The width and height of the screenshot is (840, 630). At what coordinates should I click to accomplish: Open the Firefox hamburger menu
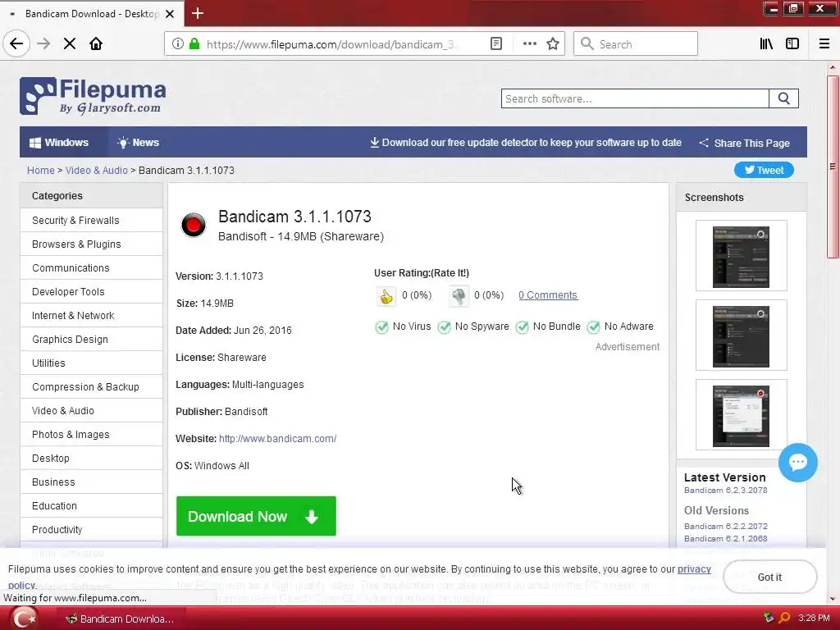(824, 44)
